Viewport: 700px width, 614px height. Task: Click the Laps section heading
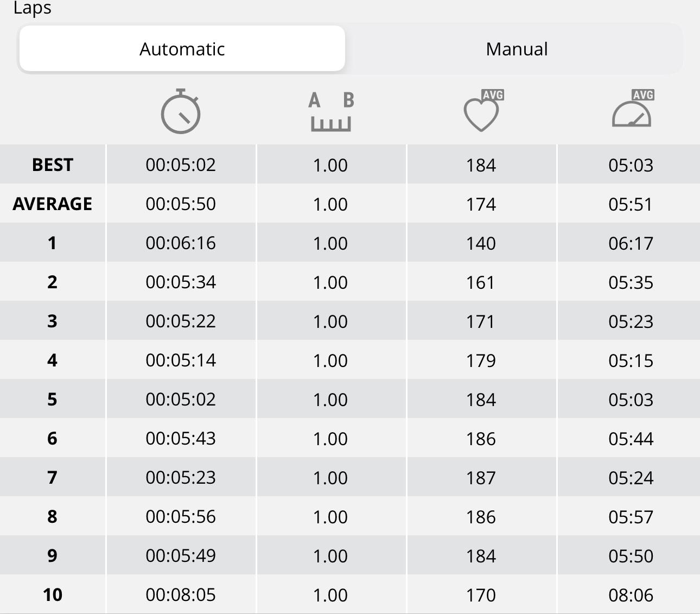click(33, 8)
